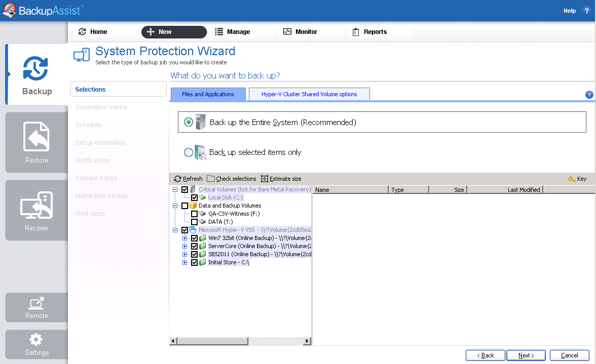Open the Recover section icon
The width and height of the screenshot is (596, 364).
[36, 205]
